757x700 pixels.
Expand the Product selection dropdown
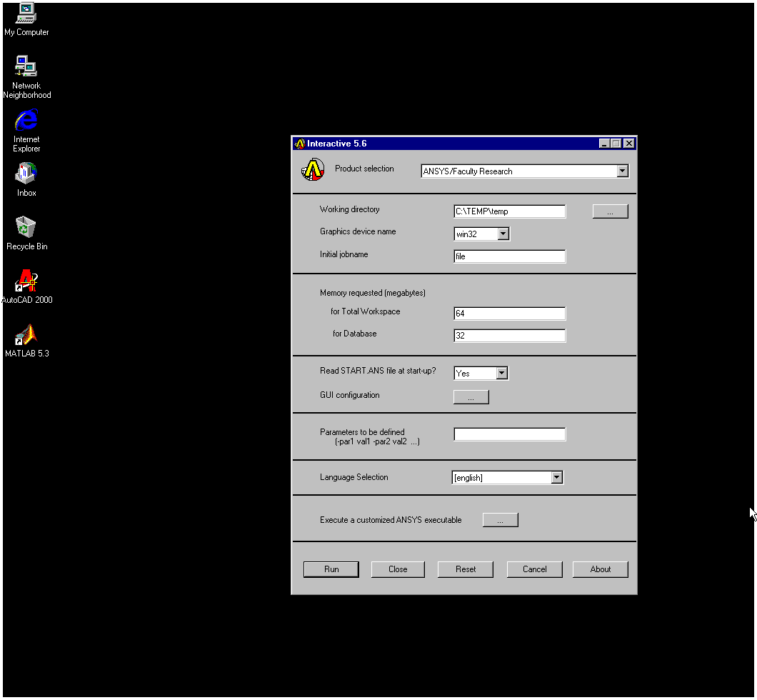[x=622, y=171]
